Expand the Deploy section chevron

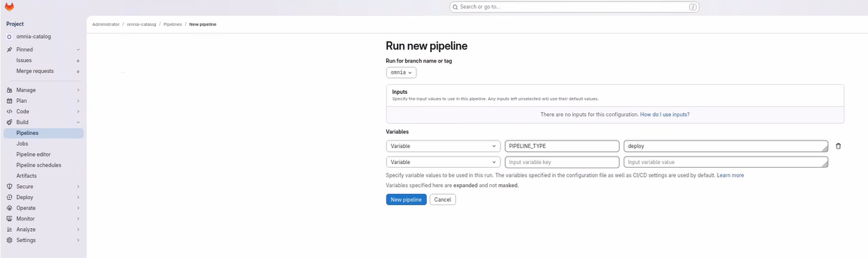[78, 197]
